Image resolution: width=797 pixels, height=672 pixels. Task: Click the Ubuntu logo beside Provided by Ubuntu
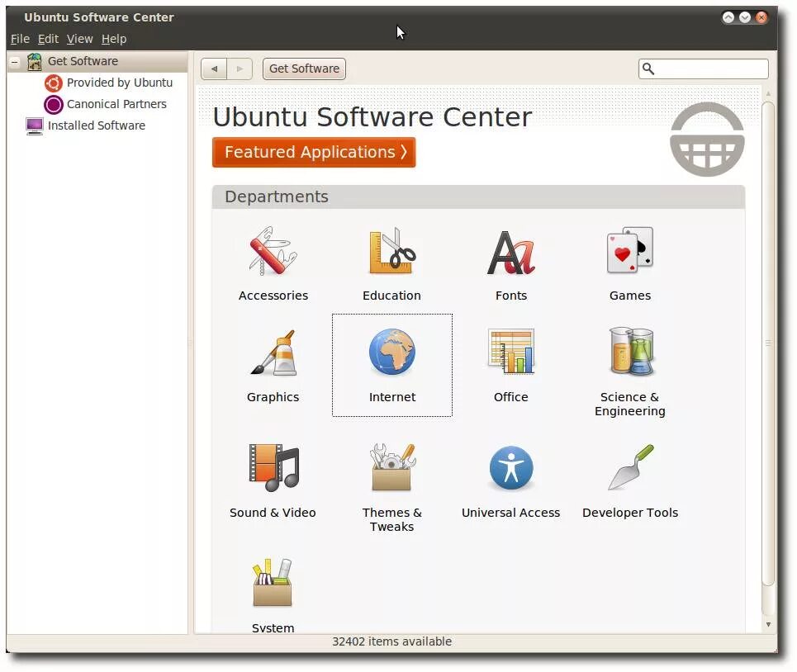pos(54,83)
